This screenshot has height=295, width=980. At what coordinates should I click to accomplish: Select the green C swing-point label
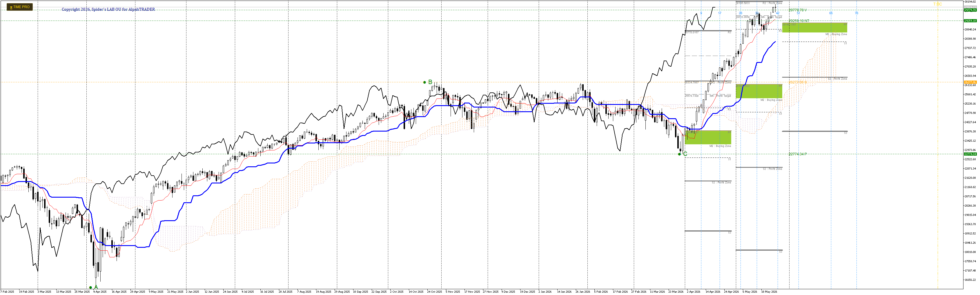[685, 154]
